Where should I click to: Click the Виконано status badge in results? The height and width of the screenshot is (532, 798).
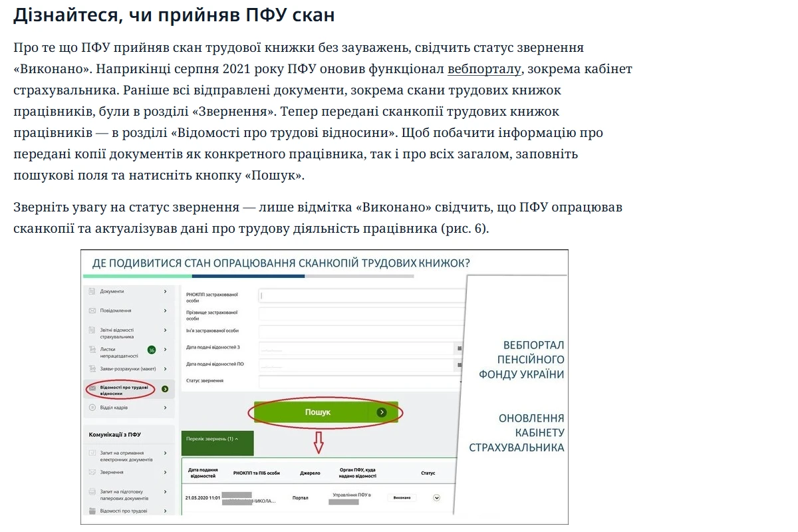(x=402, y=497)
